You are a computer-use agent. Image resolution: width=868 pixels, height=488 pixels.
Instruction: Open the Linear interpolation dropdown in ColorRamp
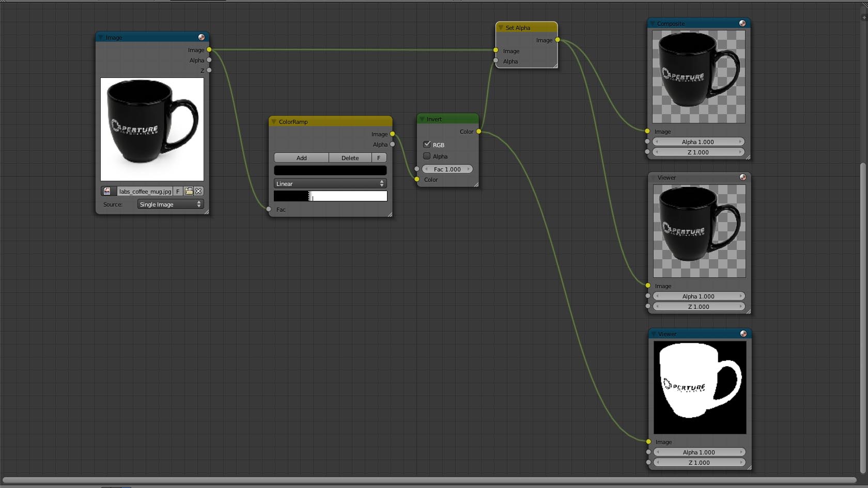(x=330, y=184)
